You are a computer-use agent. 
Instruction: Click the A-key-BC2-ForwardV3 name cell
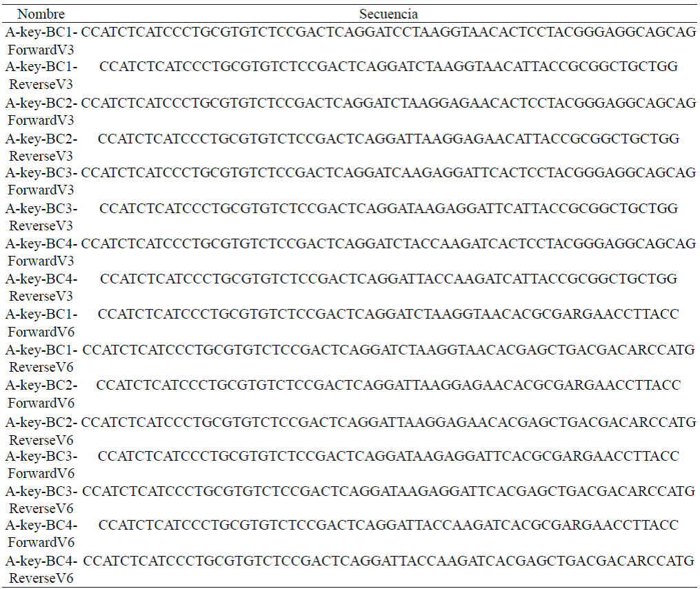click(41, 112)
